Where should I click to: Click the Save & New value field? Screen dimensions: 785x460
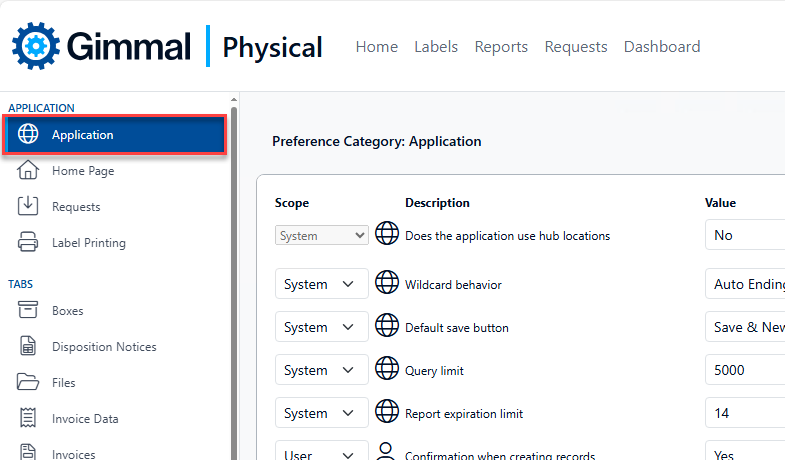tap(745, 326)
